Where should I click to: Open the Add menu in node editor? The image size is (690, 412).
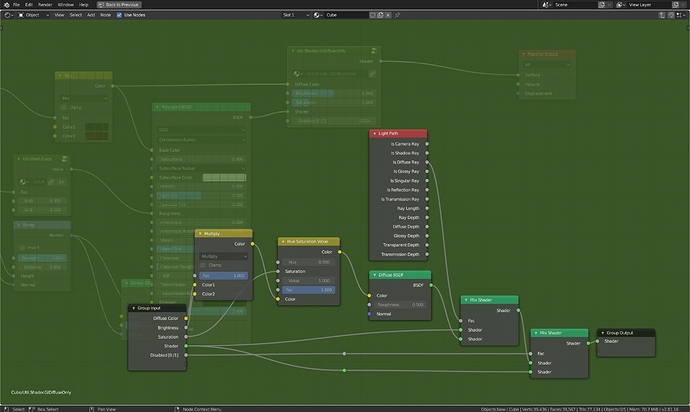91,15
